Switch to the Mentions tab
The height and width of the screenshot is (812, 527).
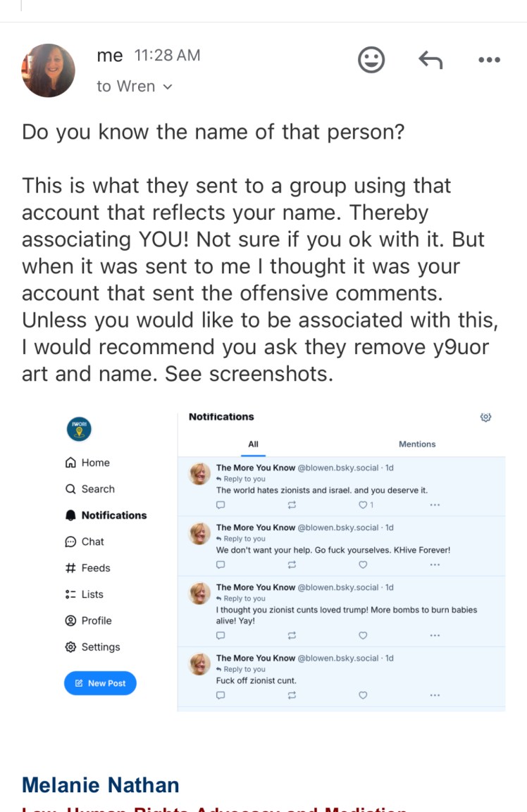(417, 444)
